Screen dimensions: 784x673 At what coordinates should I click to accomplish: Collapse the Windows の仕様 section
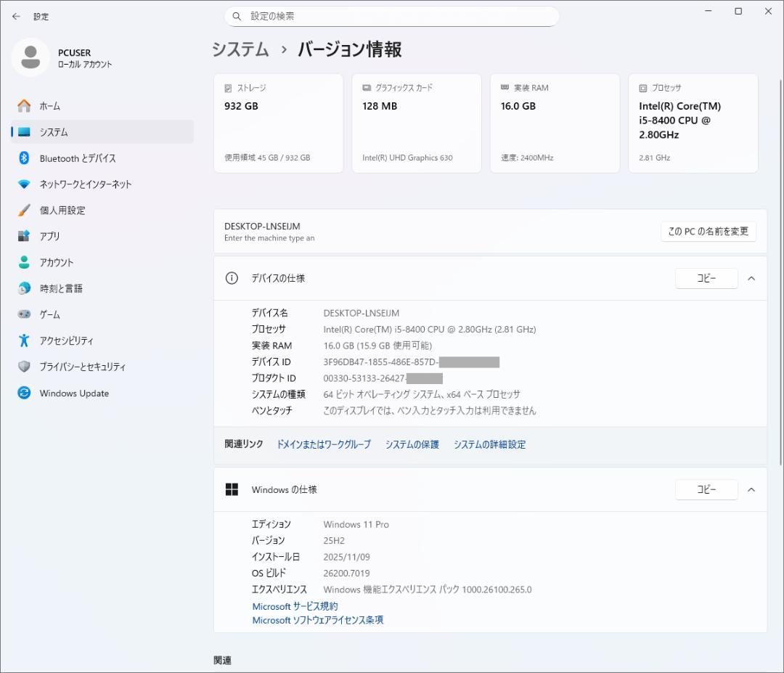751,489
